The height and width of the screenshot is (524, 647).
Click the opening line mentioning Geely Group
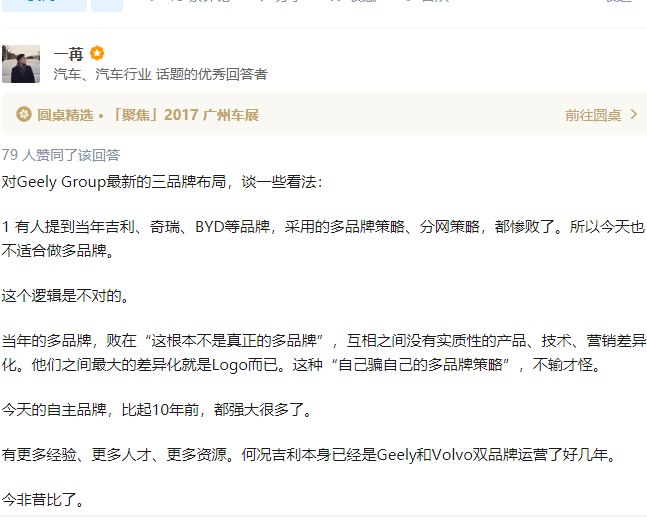[162, 182]
